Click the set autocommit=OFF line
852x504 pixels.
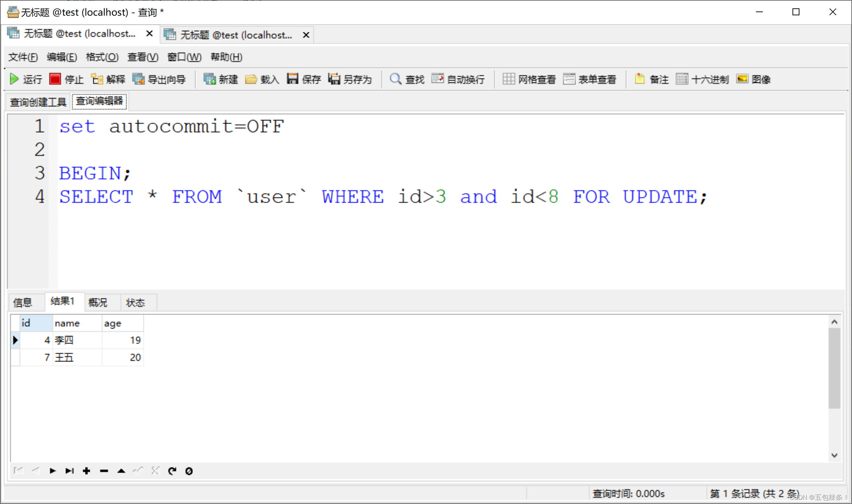(172, 126)
